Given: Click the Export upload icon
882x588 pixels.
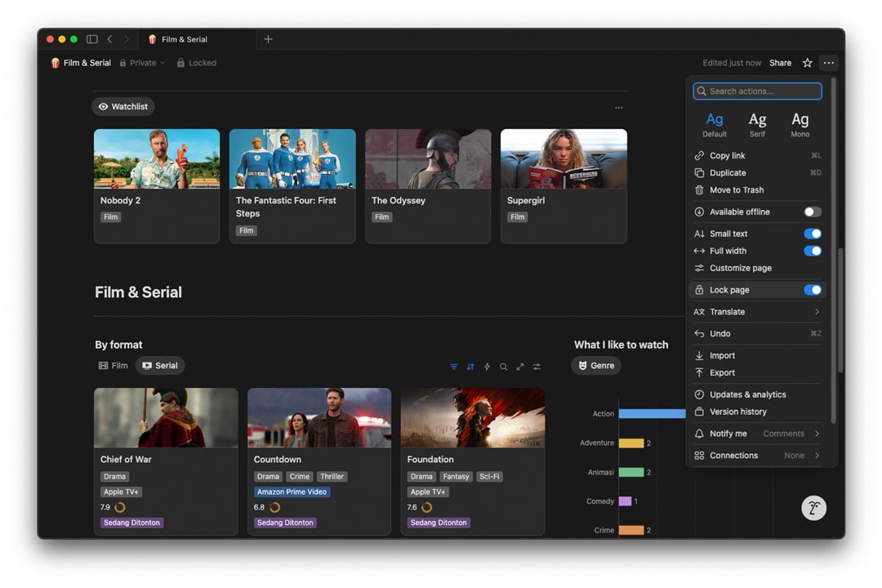Looking at the screenshot, I should tap(699, 372).
